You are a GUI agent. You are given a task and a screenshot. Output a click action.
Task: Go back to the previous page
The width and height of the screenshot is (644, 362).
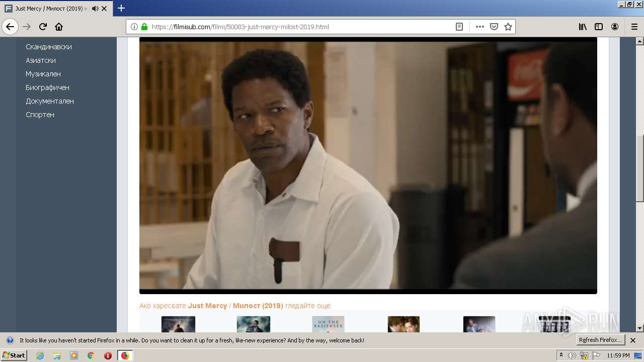tap(10, 27)
